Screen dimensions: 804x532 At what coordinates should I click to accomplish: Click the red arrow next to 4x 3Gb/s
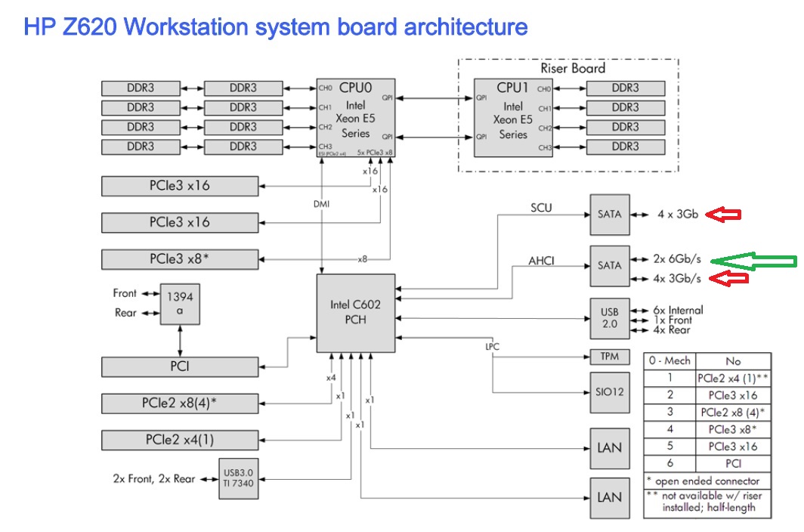[728, 279]
